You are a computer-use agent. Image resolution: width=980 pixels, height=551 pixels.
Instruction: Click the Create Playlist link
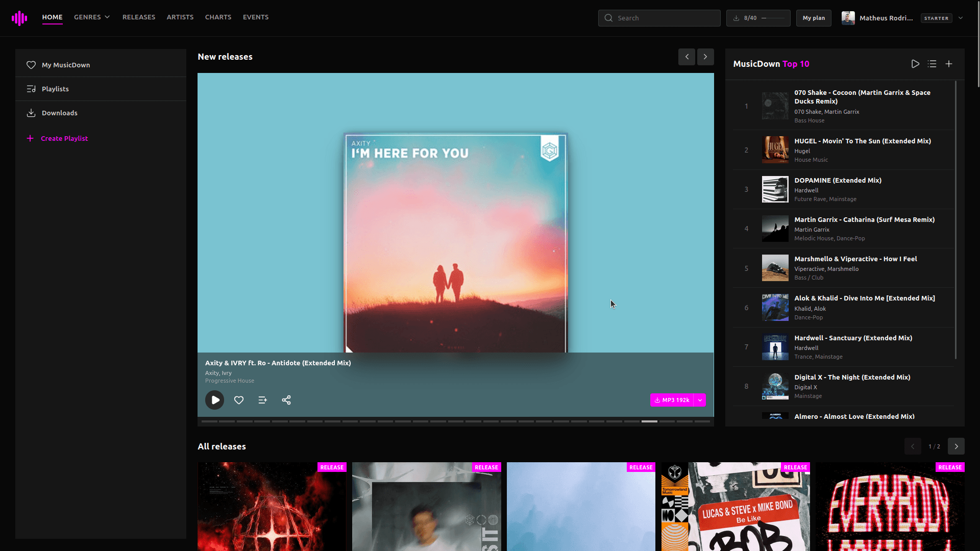pos(64,138)
